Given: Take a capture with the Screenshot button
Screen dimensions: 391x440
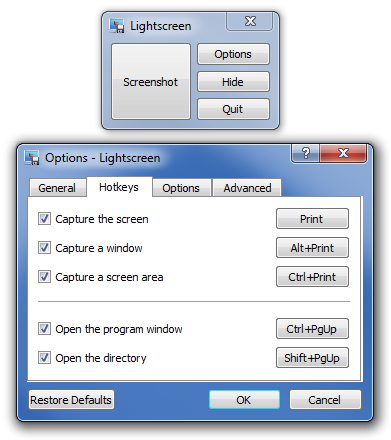Looking at the screenshot, I should click(151, 81).
